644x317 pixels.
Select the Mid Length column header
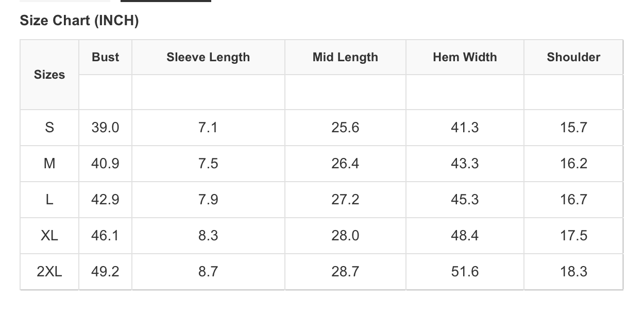[345, 57]
